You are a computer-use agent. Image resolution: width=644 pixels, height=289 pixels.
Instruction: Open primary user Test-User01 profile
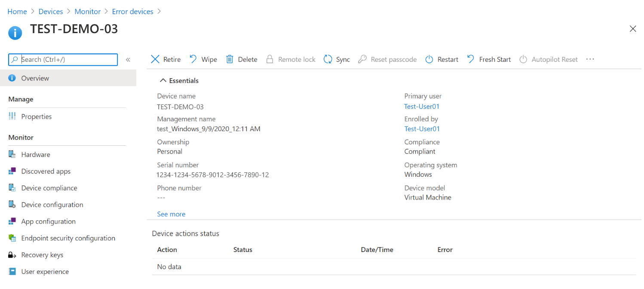pyautogui.click(x=422, y=106)
